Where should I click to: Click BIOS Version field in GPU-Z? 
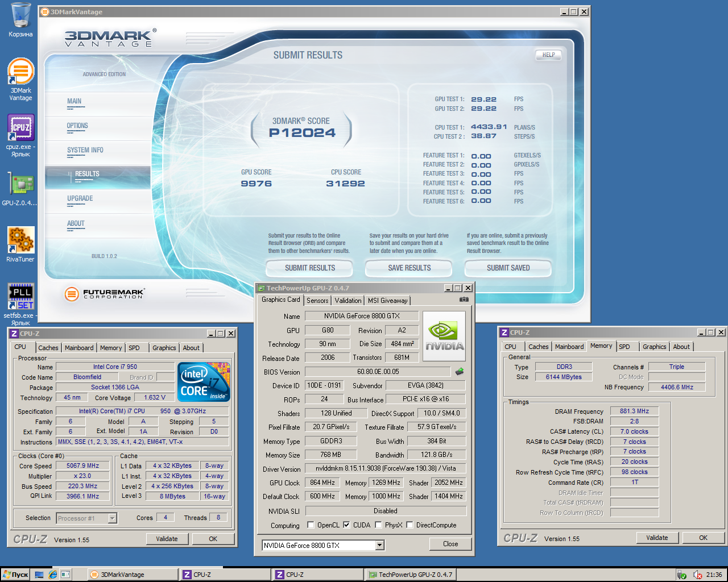click(378, 371)
